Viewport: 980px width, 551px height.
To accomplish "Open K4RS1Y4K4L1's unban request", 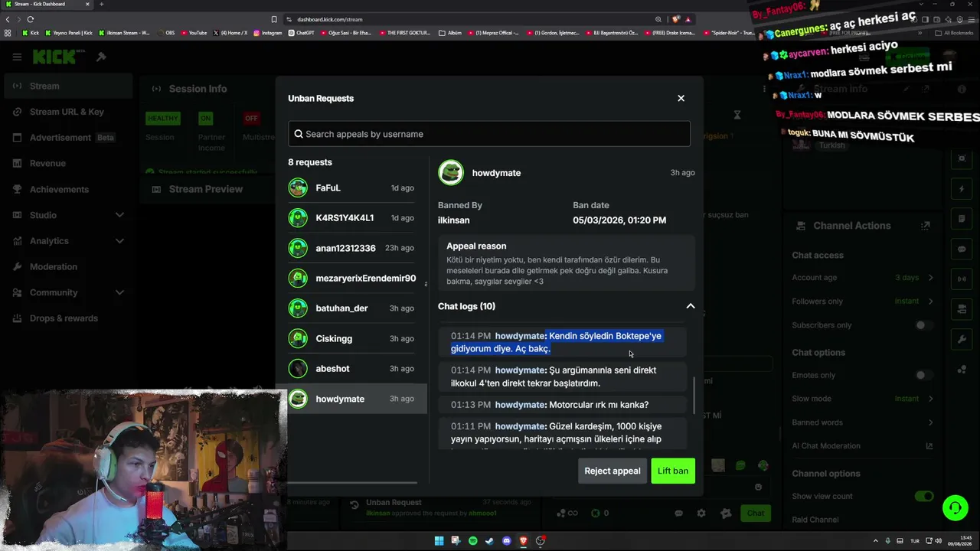I will coord(352,218).
